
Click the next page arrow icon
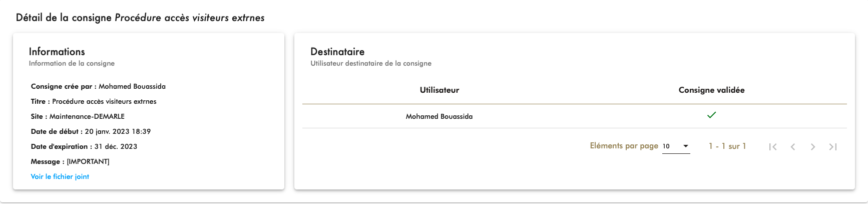(813, 147)
